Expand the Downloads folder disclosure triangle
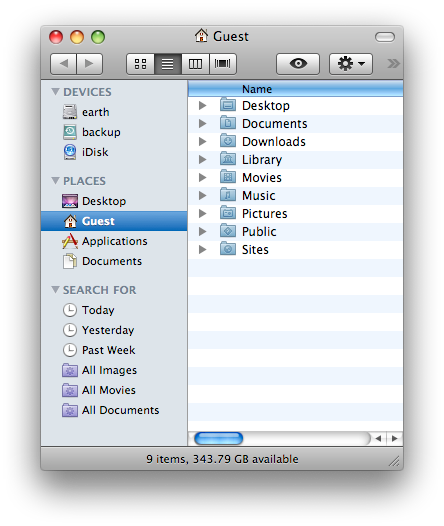This screenshot has width=444, height=526. point(202,142)
